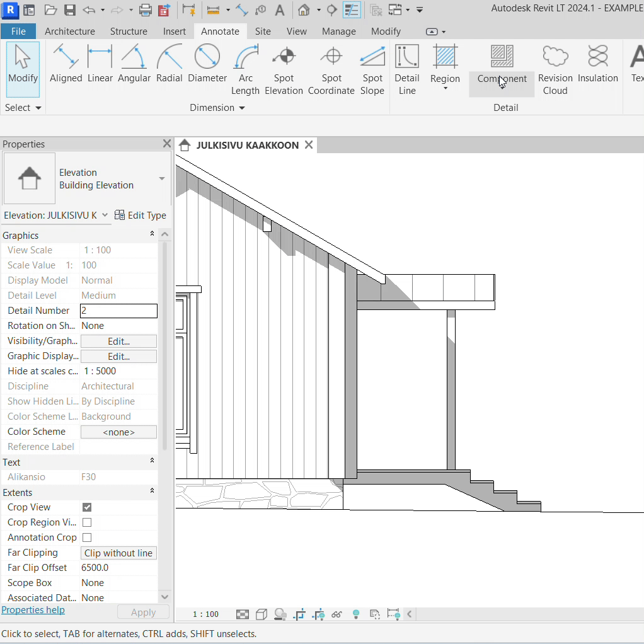Screen dimensions: 644x644
Task: Open the Properties help link
Action: [x=33, y=610]
